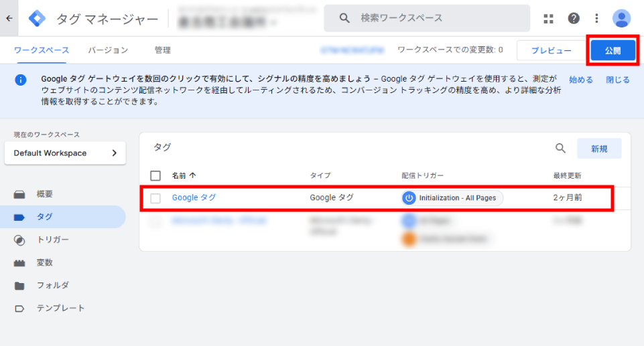Switch to the バージョン tab
Viewport: 644px width, 346px height.
(108, 50)
